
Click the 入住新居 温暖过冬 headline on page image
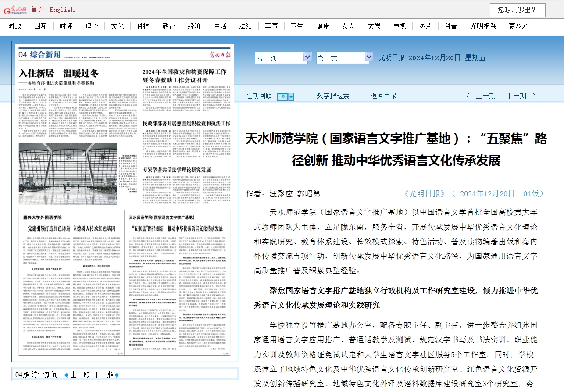58,73
